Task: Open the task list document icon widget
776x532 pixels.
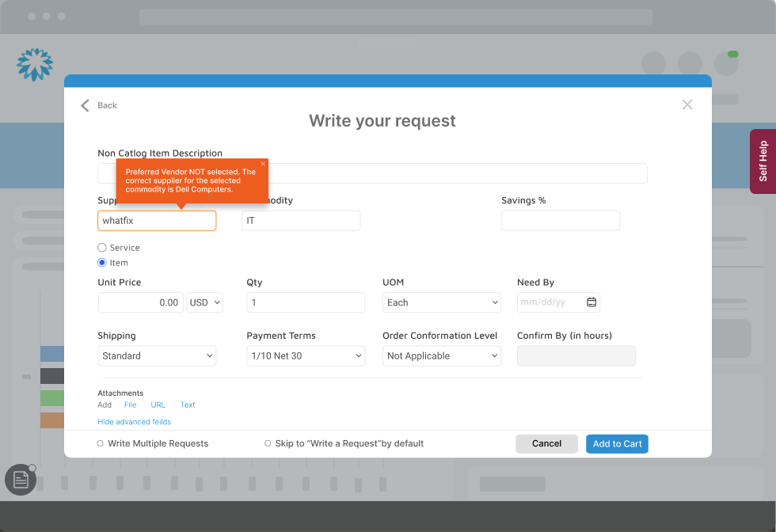Action: coord(21,479)
